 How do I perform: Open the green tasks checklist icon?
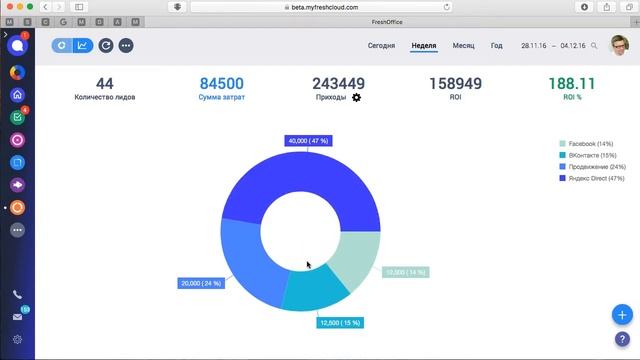coord(17,118)
